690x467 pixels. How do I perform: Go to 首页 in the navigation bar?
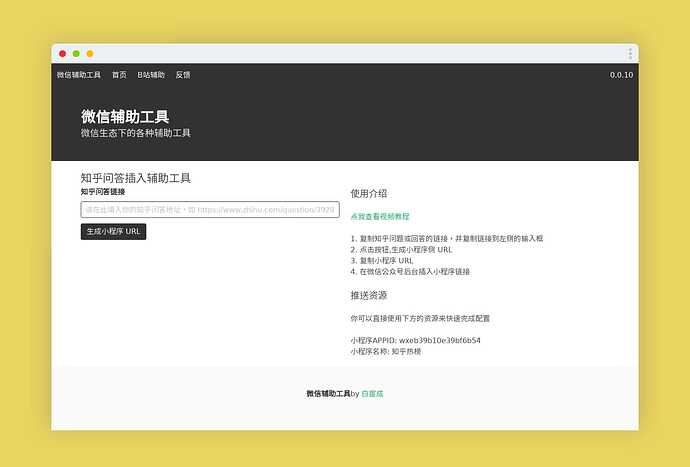pos(119,75)
